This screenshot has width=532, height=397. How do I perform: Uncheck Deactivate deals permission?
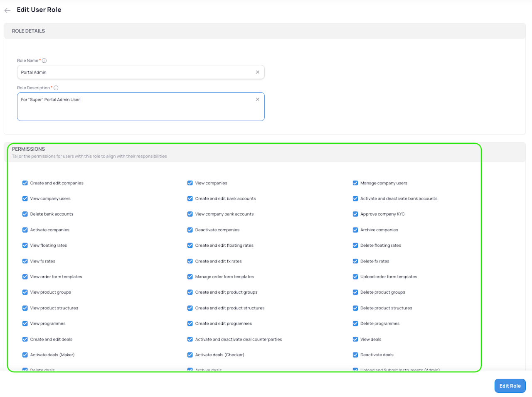[355, 355]
